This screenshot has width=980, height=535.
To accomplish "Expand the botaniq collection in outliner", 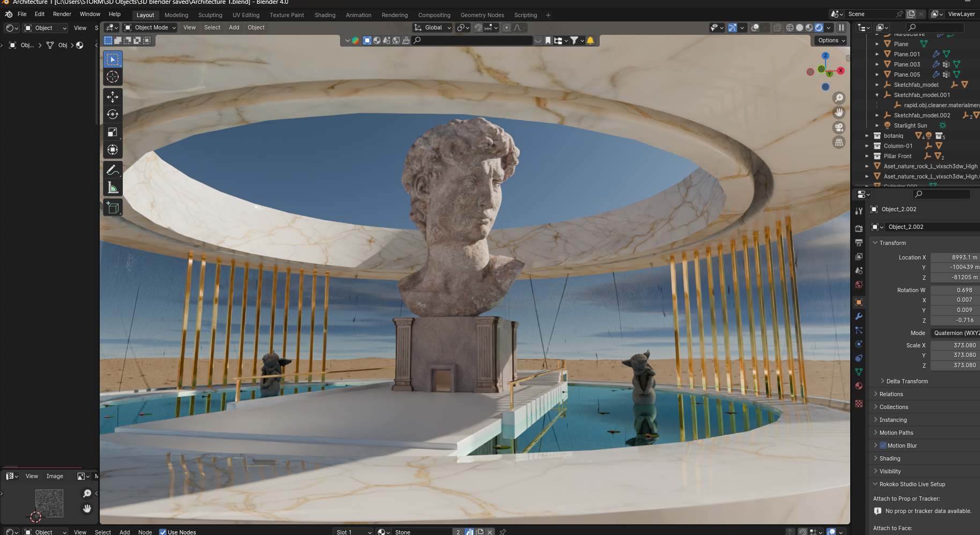I will 867,136.
